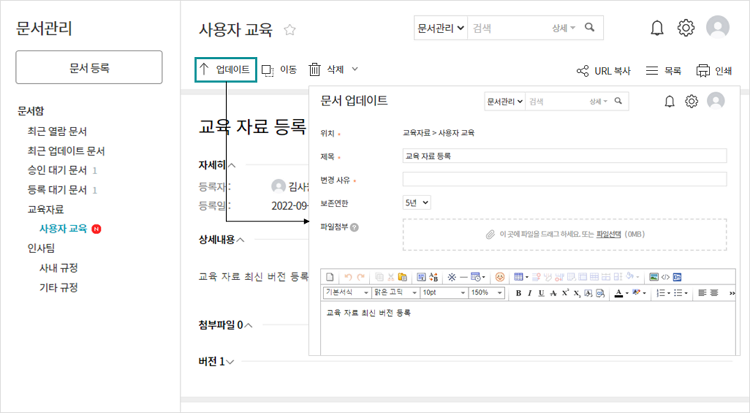The height and width of the screenshot is (413, 750).
Task: Open the 150% line height dropdown
Action: coord(486,292)
